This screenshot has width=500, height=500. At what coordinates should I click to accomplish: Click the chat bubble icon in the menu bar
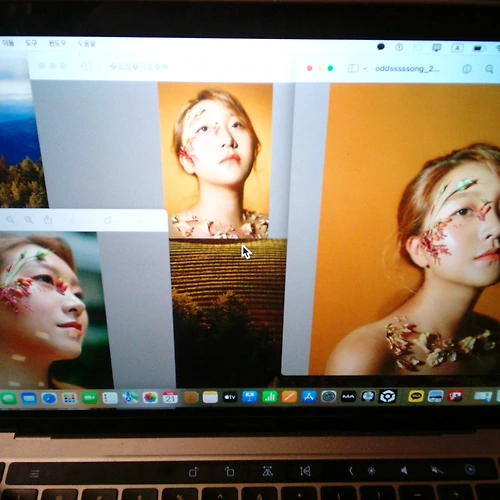(381, 47)
